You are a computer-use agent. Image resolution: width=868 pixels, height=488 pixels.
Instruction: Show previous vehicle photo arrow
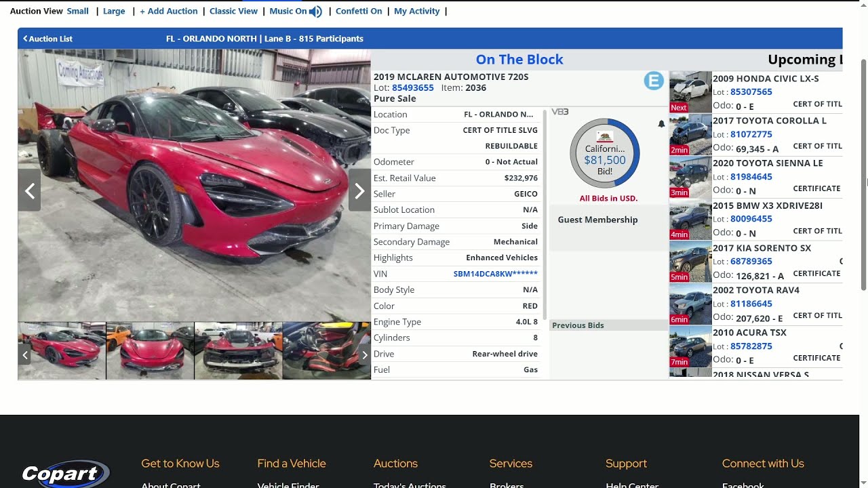(x=29, y=191)
